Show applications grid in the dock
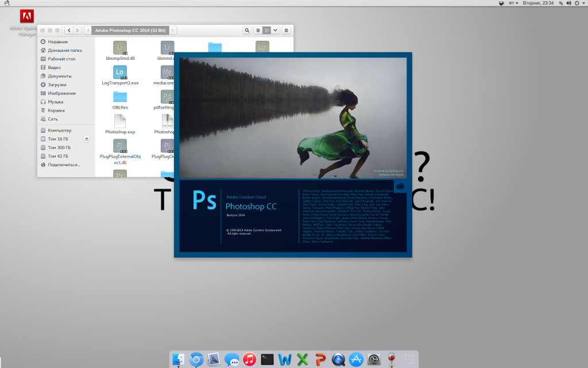 (x=409, y=360)
